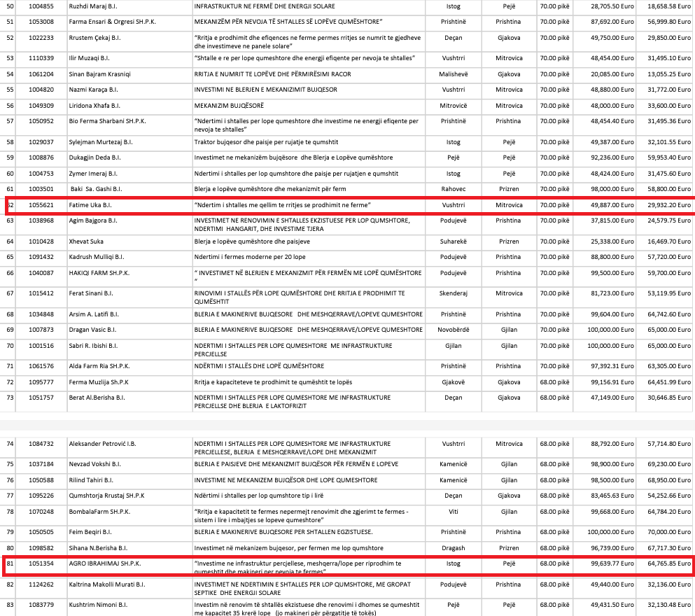The width and height of the screenshot is (695, 616).
Task: Select the ID cell 1053008
Action: tap(40, 22)
